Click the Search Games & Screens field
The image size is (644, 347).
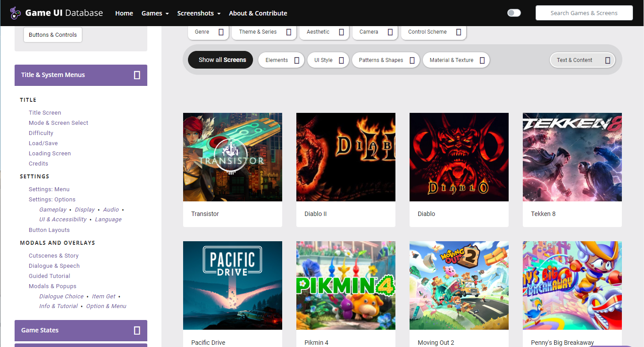[x=584, y=13]
